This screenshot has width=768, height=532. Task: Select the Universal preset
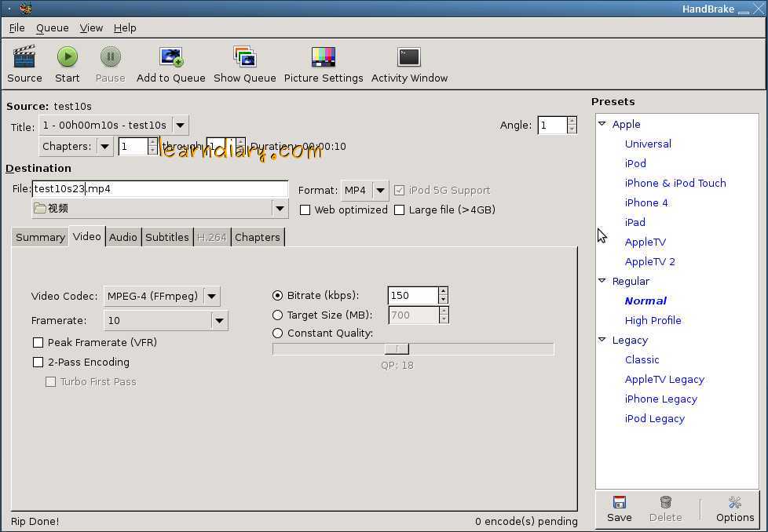[648, 144]
